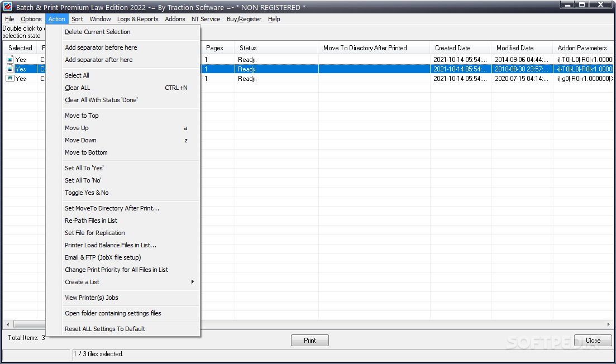Open the File menu

(x=9, y=19)
